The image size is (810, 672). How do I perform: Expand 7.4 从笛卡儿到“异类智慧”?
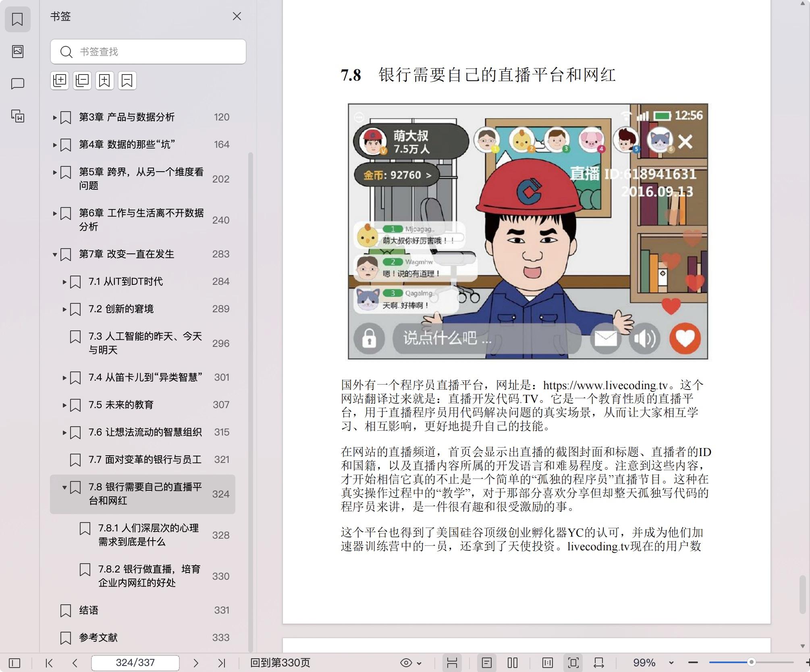pyautogui.click(x=64, y=377)
